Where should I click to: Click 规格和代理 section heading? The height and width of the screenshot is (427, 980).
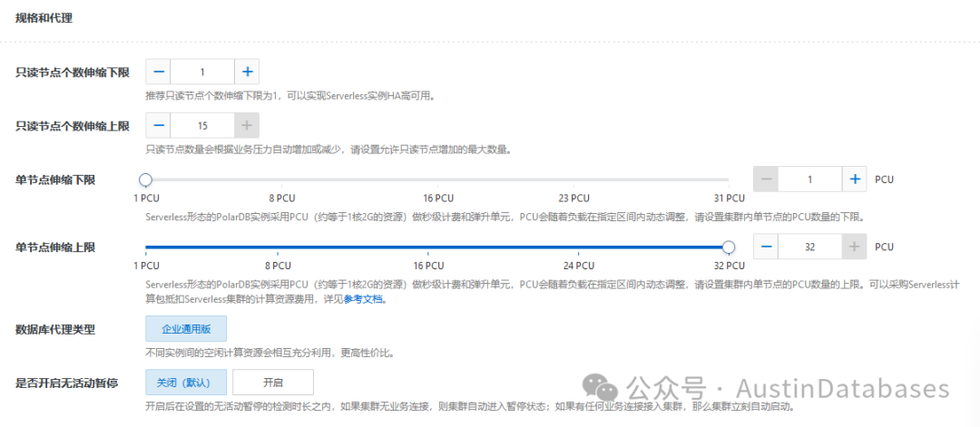click(44, 18)
